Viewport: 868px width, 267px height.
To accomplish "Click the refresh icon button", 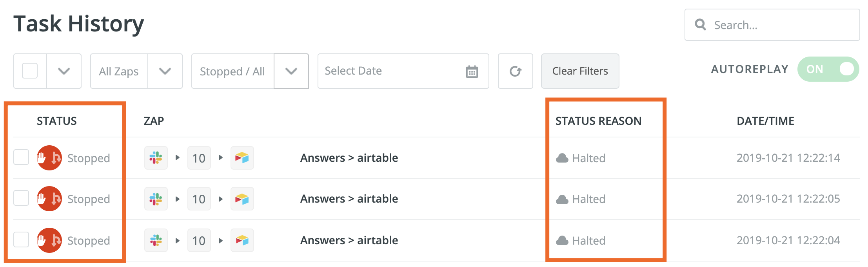I will coord(515,71).
